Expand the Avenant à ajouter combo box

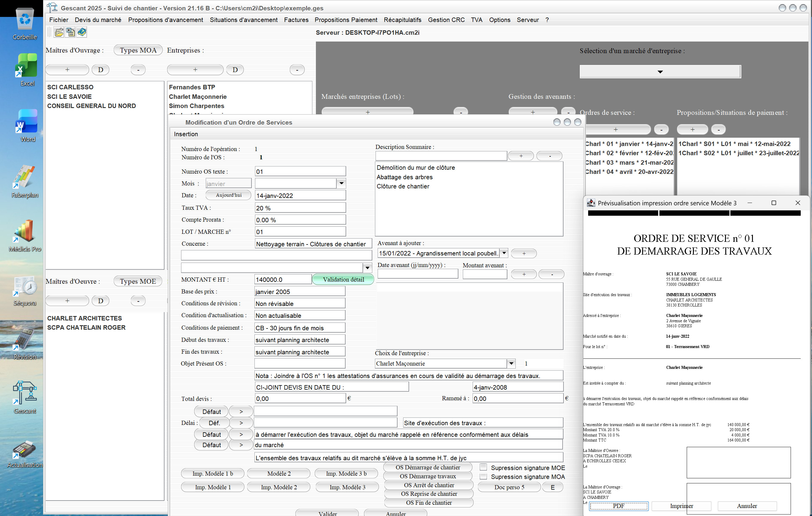tap(504, 253)
